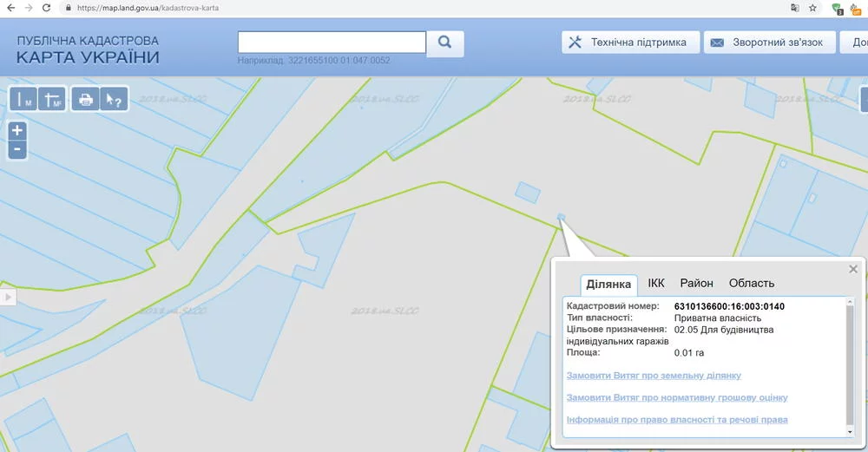Click the Площа label

[x=583, y=352]
